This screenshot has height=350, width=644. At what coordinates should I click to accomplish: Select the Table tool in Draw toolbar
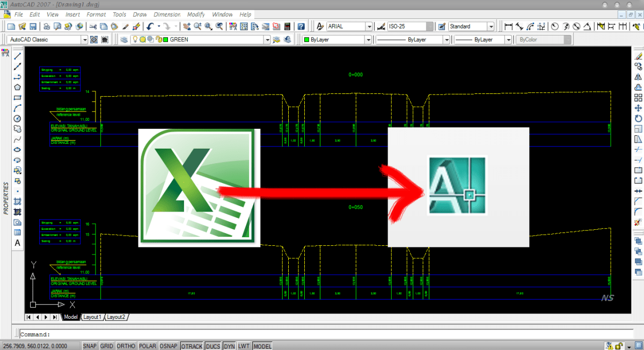click(17, 232)
